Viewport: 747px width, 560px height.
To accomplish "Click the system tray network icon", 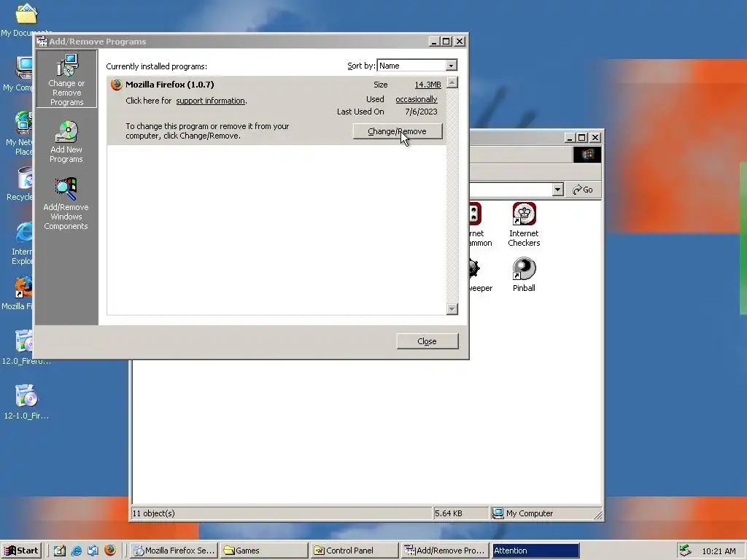I will [x=684, y=551].
